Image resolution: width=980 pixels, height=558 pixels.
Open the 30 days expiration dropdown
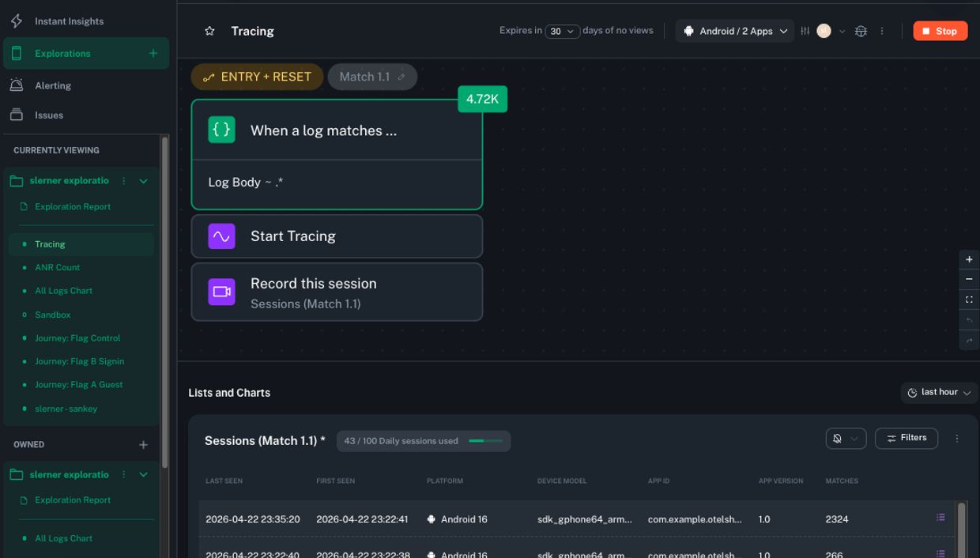coord(562,30)
